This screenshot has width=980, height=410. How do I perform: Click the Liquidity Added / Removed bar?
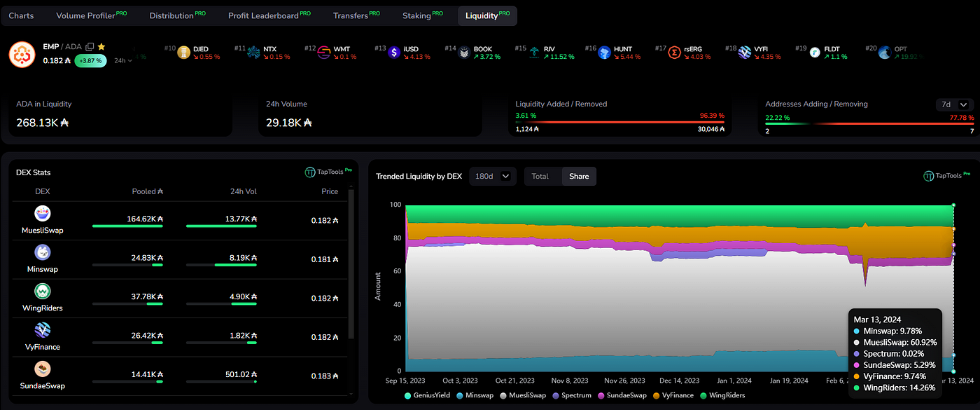coord(622,122)
